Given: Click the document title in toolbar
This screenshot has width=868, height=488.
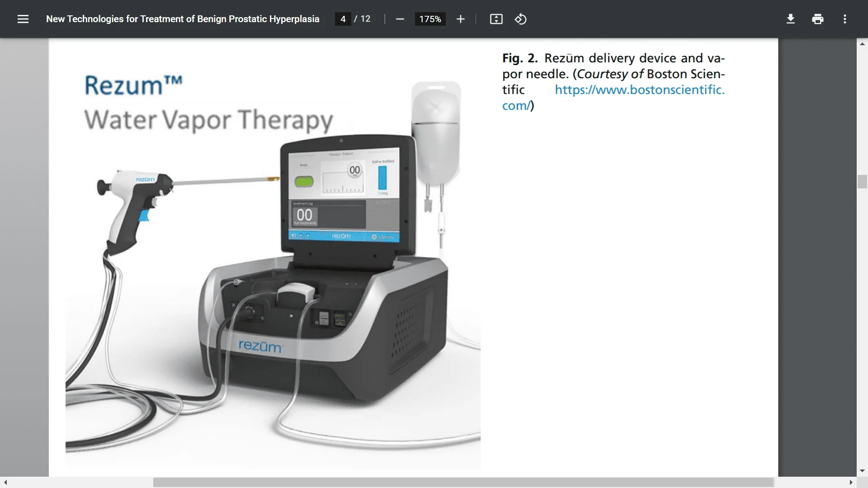Looking at the screenshot, I should 183,19.
